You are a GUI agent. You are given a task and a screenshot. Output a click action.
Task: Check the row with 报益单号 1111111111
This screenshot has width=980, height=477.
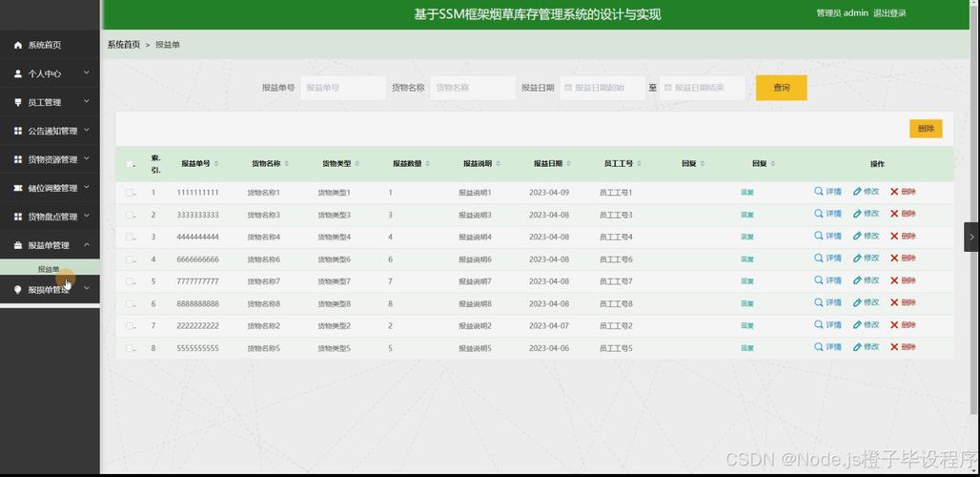(130, 193)
